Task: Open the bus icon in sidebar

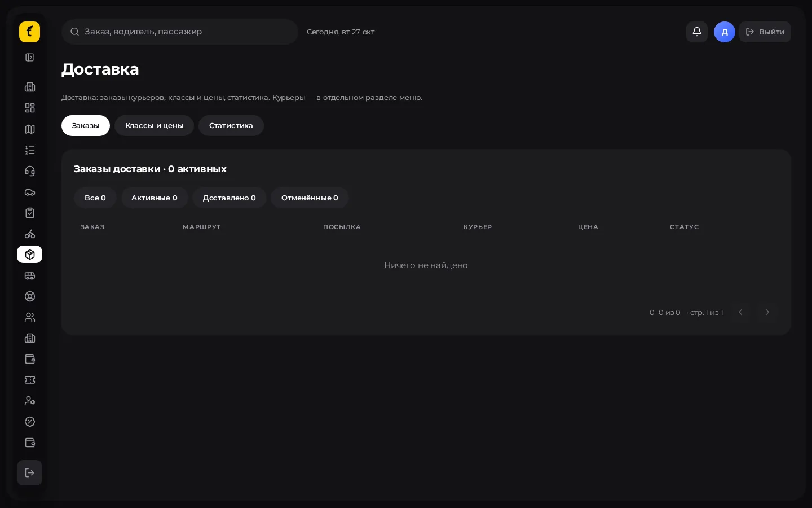Action: (x=30, y=275)
